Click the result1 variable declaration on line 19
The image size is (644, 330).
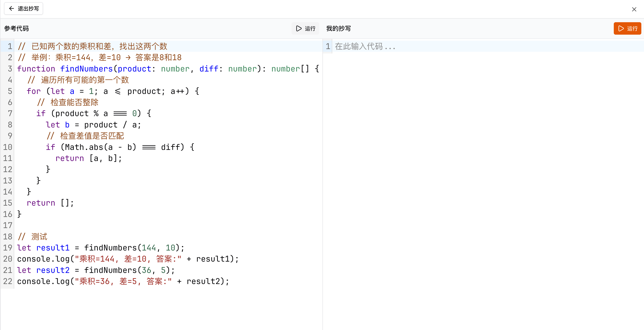tap(53, 248)
